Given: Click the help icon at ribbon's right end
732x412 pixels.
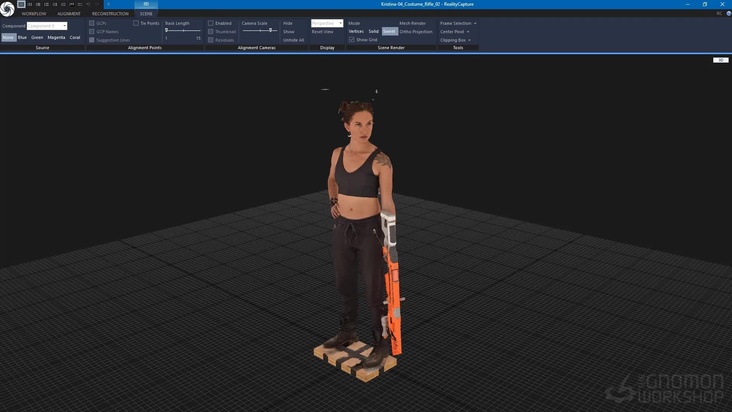Looking at the screenshot, I should coord(728,14).
